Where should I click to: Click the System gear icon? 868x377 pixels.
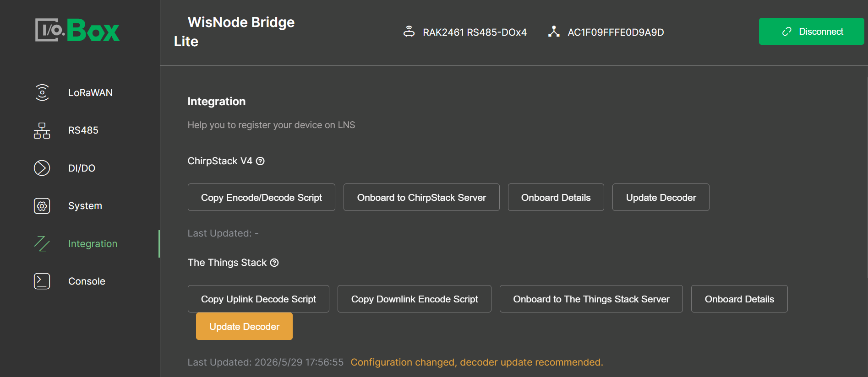click(x=42, y=206)
